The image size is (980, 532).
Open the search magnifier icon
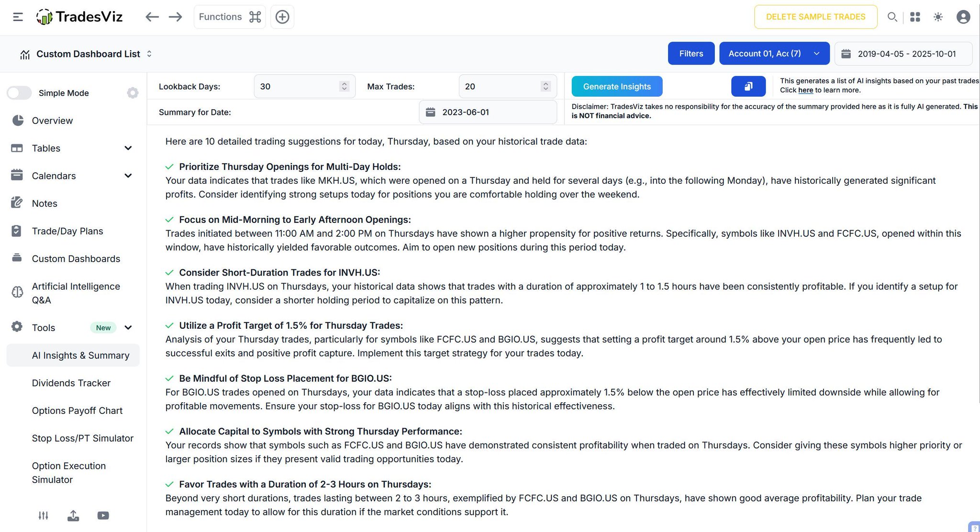[892, 17]
